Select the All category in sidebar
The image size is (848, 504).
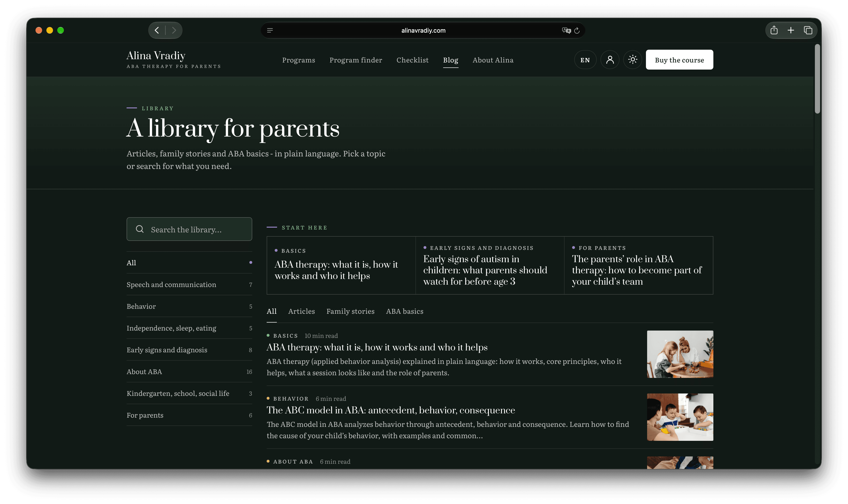[x=189, y=262]
